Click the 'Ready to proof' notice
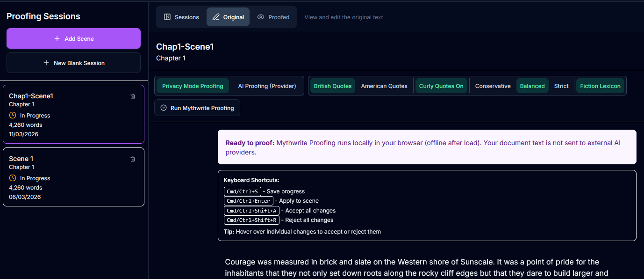This screenshot has width=644, height=279. (x=427, y=147)
